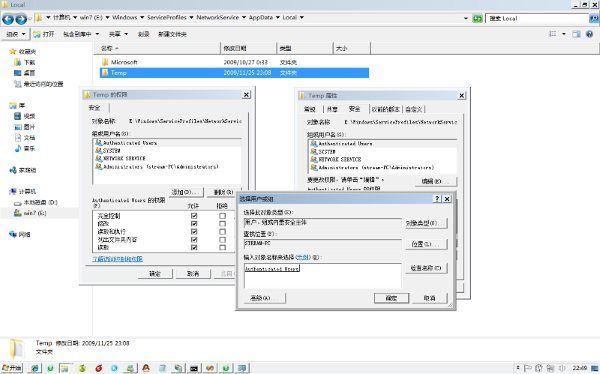Switch to 以前的版本 tab in Temp 属性
Screen dimensions: 600x374
[x=386, y=109]
